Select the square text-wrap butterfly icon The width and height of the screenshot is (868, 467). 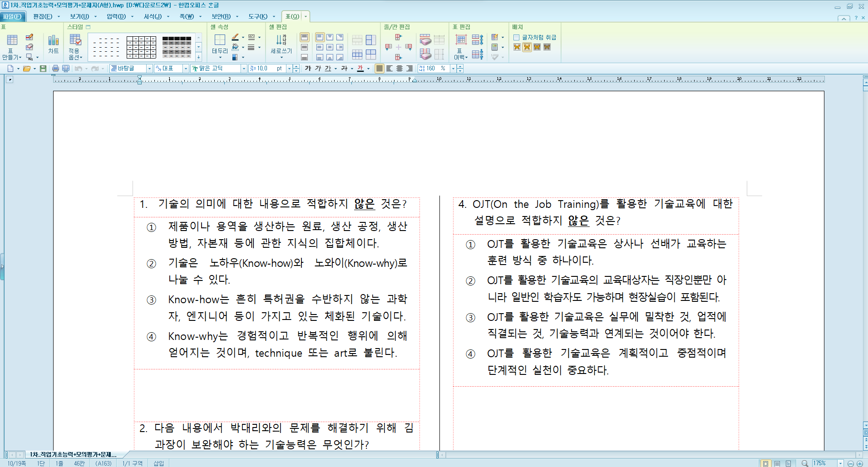click(516, 47)
